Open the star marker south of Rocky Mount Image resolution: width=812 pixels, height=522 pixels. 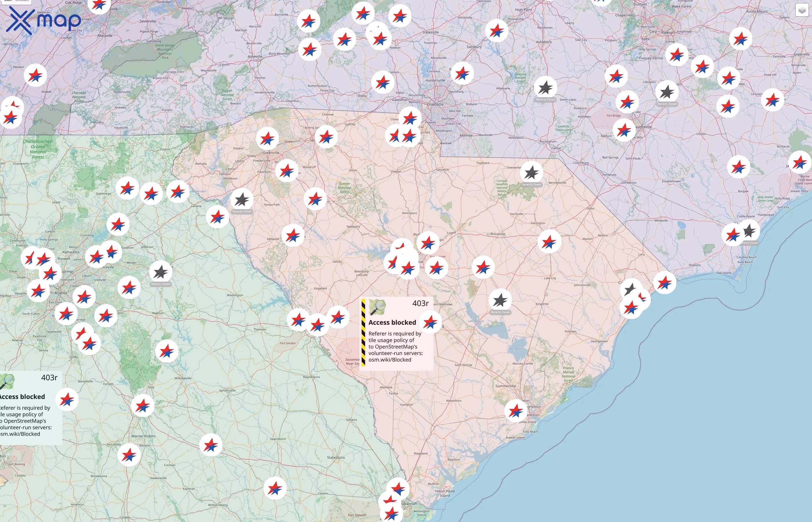click(x=740, y=39)
